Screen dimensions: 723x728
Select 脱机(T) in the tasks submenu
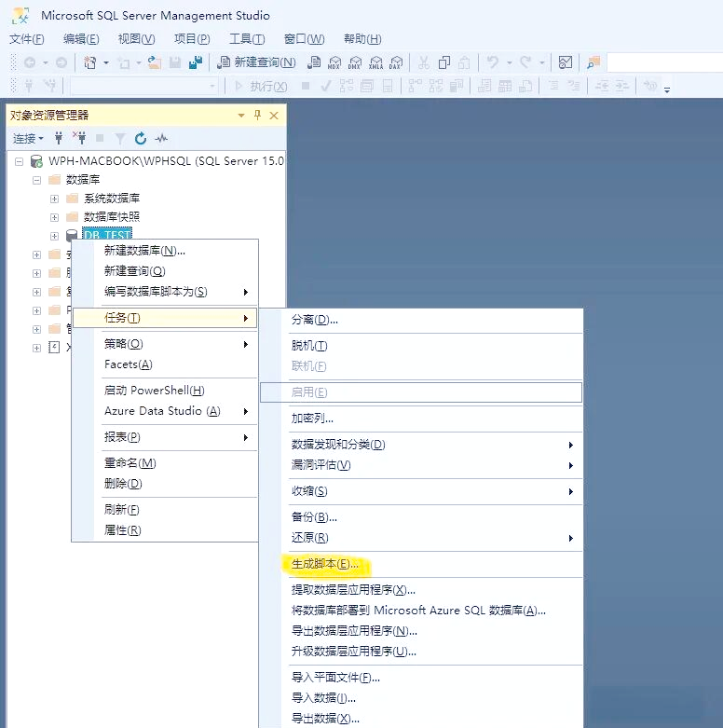click(x=421, y=346)
